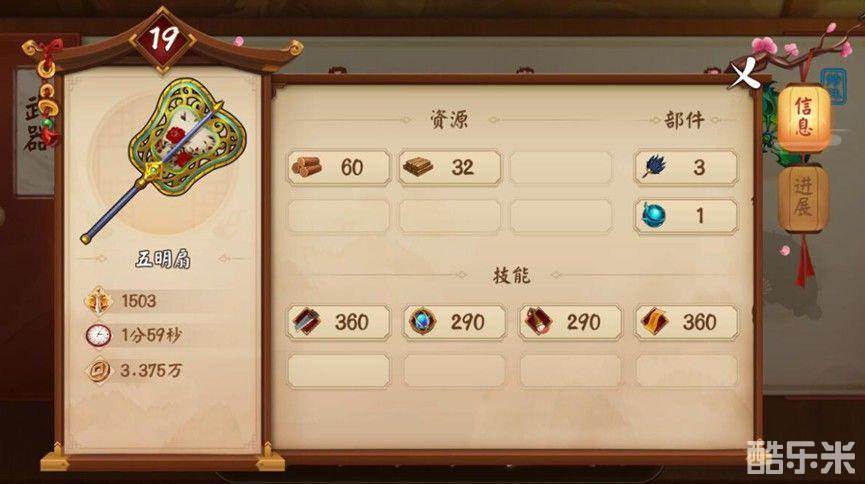The height and width of the screenshot is (484, 865).
Task: Select the blue orb component showing 1
Action: point(686,216)
